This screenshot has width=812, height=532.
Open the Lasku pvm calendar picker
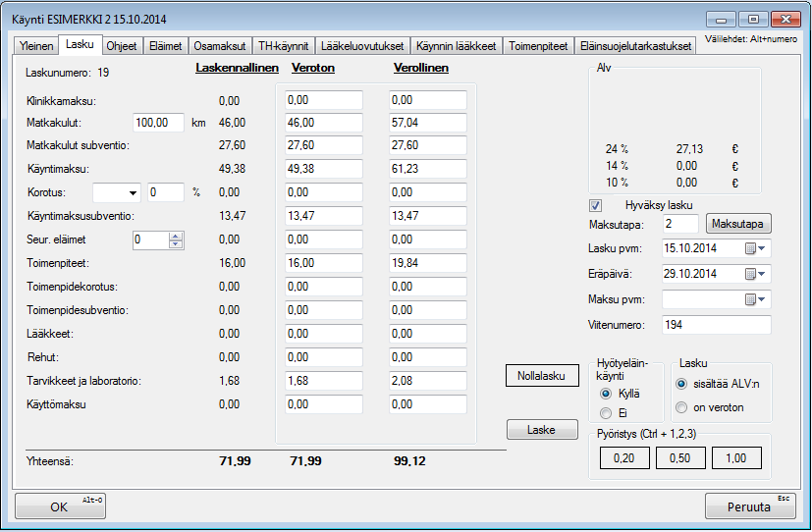pyautogui.click(x=755, y=249)
